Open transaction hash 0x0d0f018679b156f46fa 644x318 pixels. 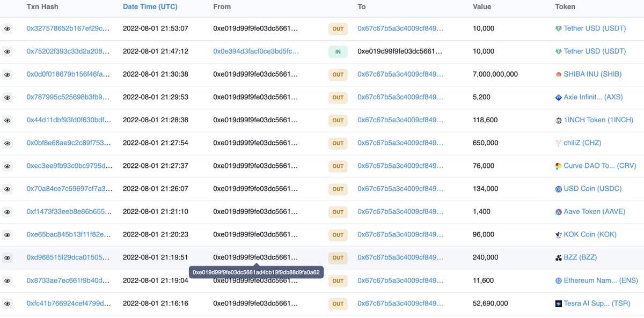69,75
